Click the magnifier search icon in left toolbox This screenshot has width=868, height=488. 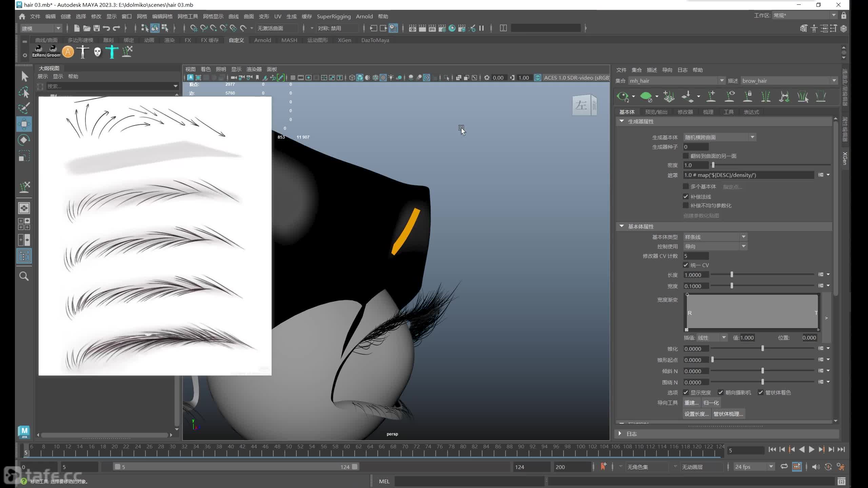(24, 276)
